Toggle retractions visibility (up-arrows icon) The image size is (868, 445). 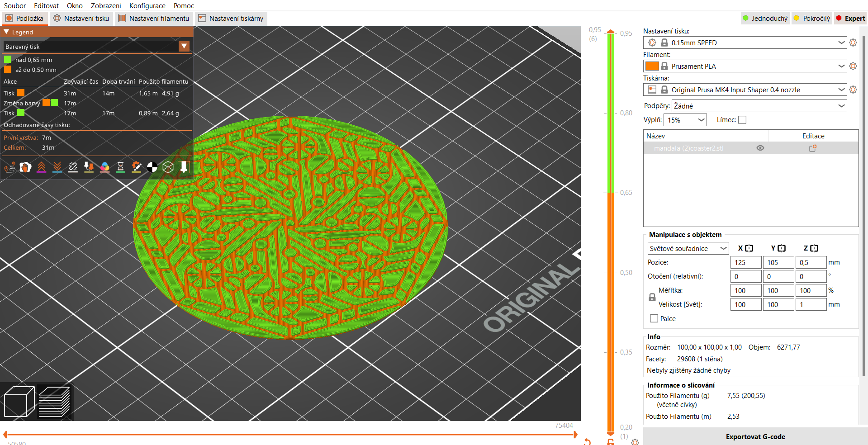(x=41, y=167)
